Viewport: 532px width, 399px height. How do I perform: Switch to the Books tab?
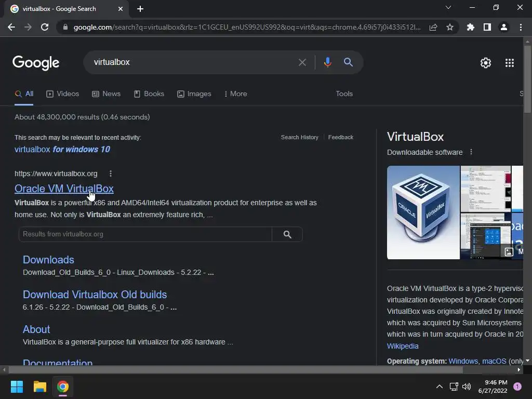[149, 94]
